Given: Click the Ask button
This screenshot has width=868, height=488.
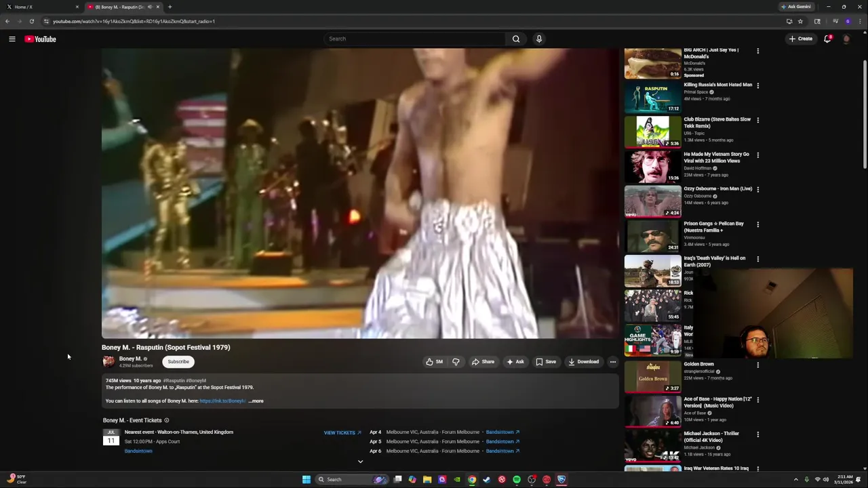Looking at the screenshot, I should [515, 362].
